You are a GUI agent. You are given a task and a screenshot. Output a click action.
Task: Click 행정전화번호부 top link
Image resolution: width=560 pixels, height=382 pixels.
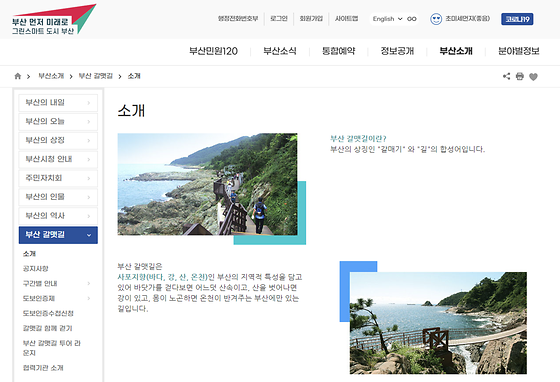click(x=238, y=19)
